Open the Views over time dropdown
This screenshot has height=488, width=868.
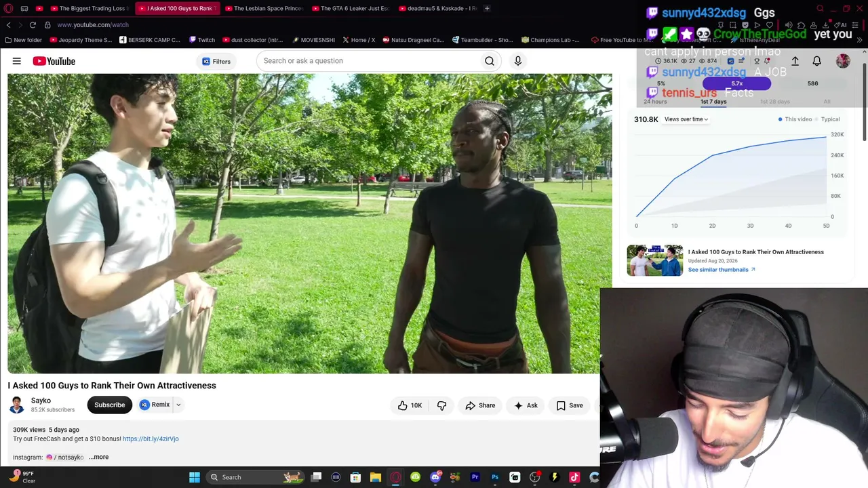tap(686, 119)
